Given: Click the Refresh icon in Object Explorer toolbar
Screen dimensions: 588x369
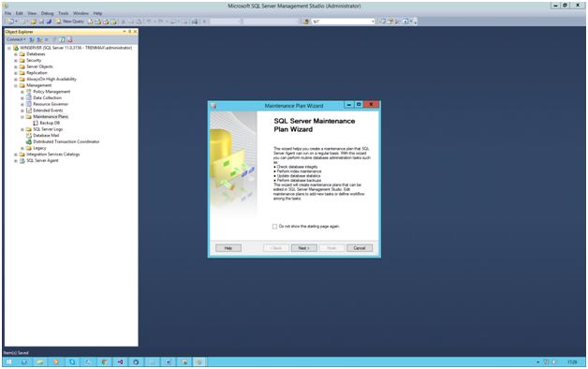Looking at the screenshot, I should [62, 39].
